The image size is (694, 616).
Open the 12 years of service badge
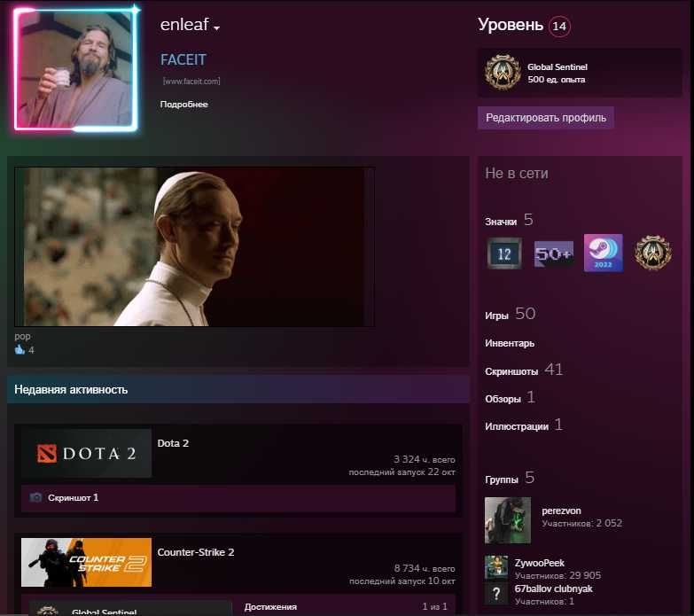(x=504, y=253)
